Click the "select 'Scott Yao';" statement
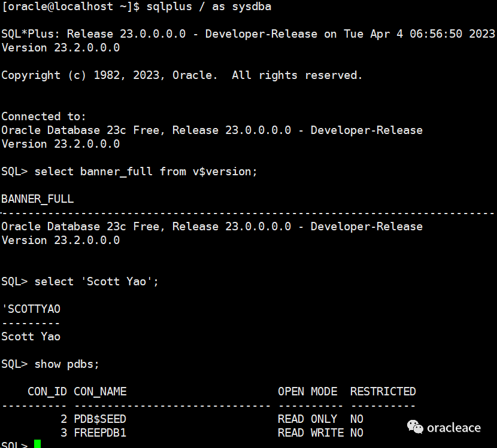Screen dimensions: 497x448 (x=96, y=282)
